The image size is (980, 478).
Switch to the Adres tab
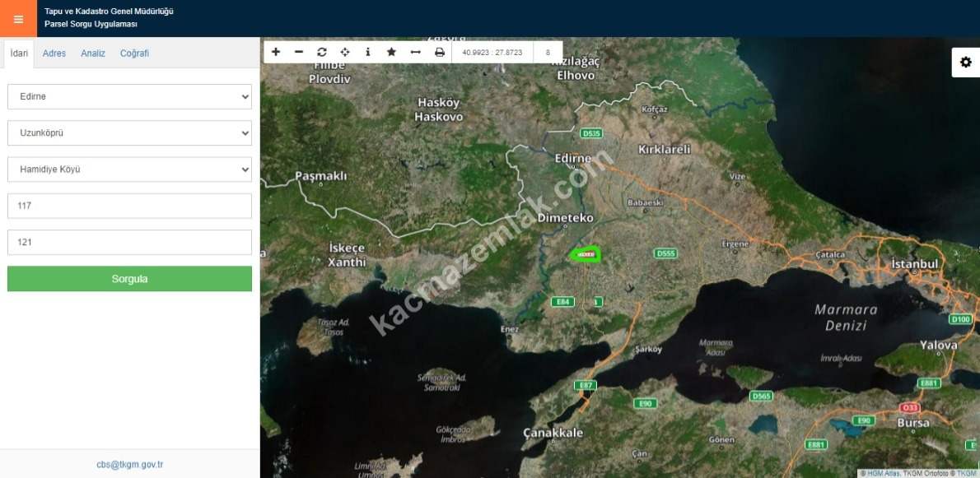coord(54,53)
